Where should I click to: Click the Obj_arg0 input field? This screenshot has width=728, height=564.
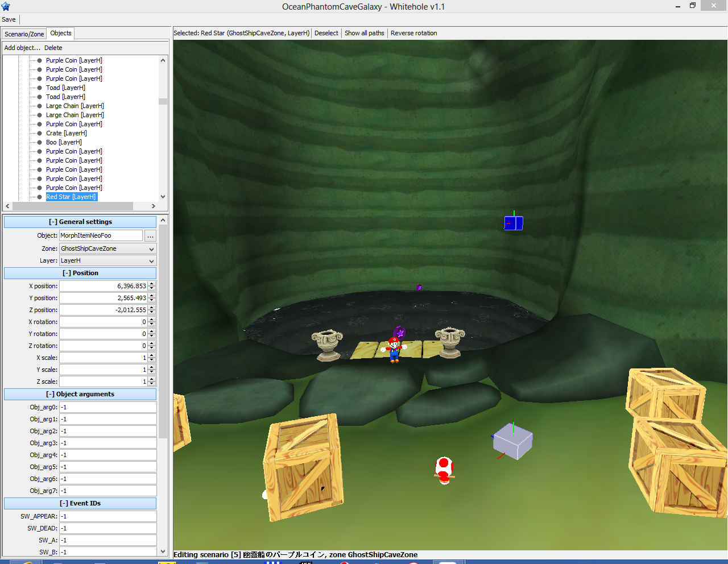[107, 407]
